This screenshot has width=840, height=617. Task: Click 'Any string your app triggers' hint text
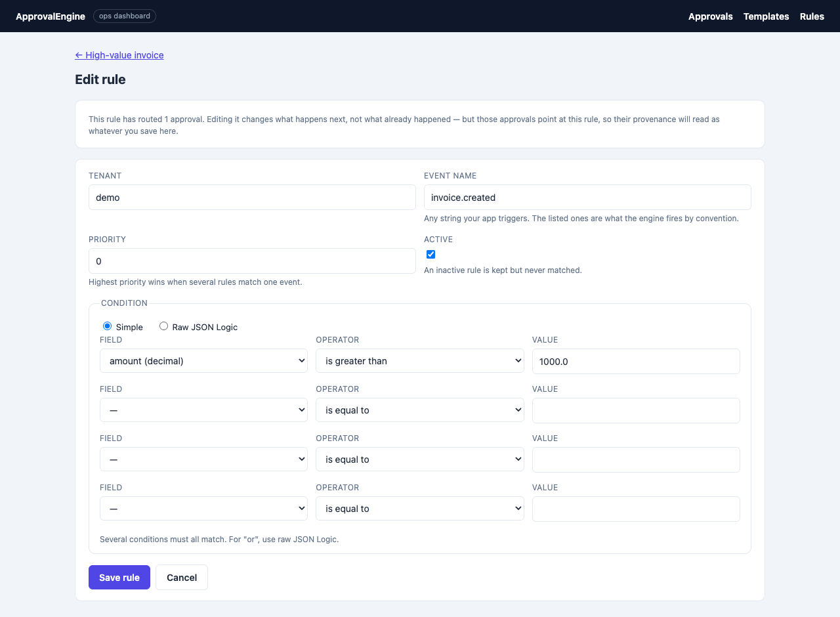pos(581,218)
